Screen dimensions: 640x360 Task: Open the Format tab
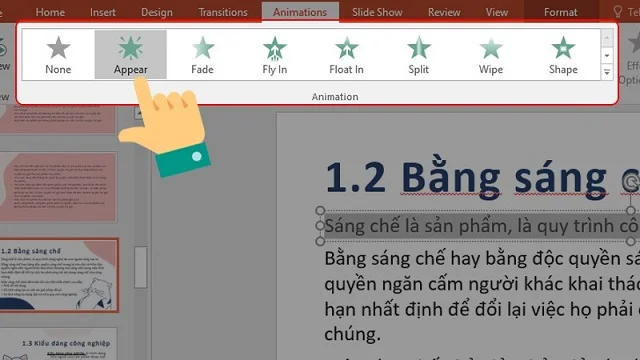tap(560, 12)
